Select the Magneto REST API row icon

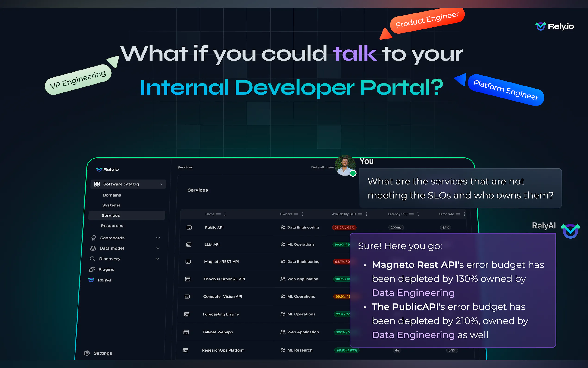coord(188,262)
